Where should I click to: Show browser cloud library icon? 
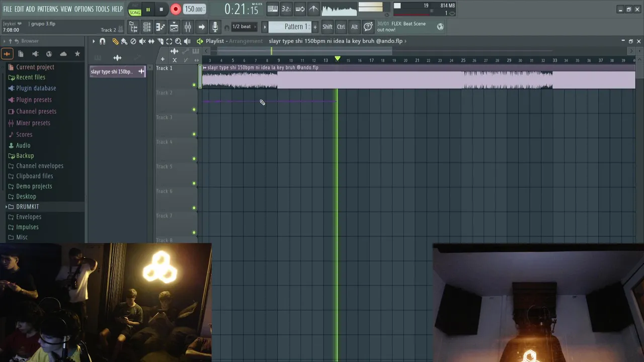(63, 54)
